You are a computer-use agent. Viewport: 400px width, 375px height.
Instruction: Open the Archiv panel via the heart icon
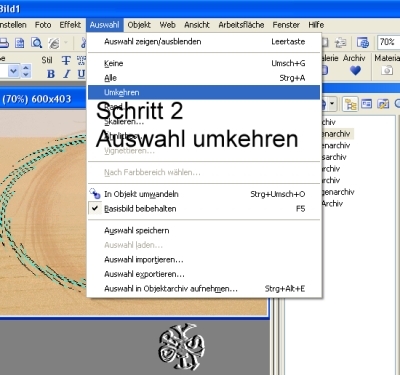355,70
